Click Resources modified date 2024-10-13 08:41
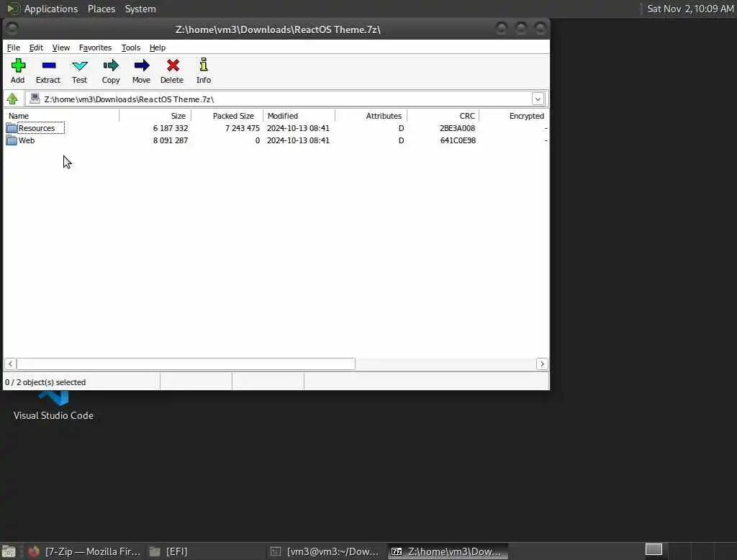 click(298, 128)
